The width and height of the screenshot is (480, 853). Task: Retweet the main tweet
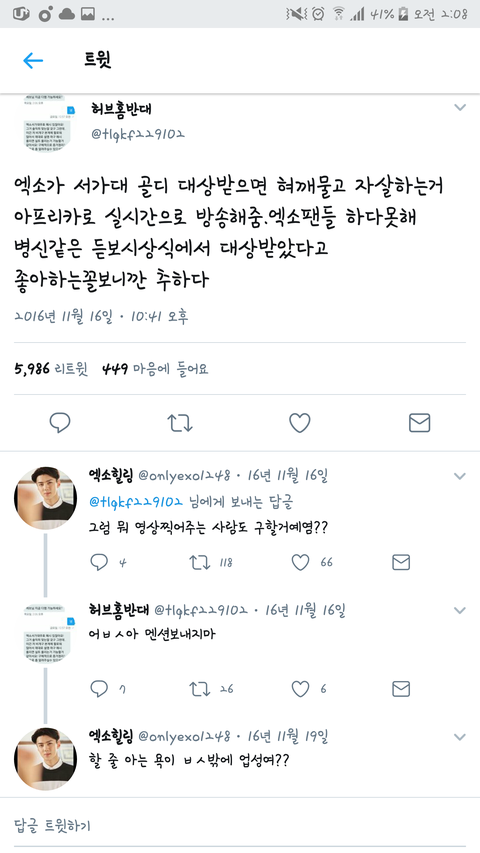[180, 423]
